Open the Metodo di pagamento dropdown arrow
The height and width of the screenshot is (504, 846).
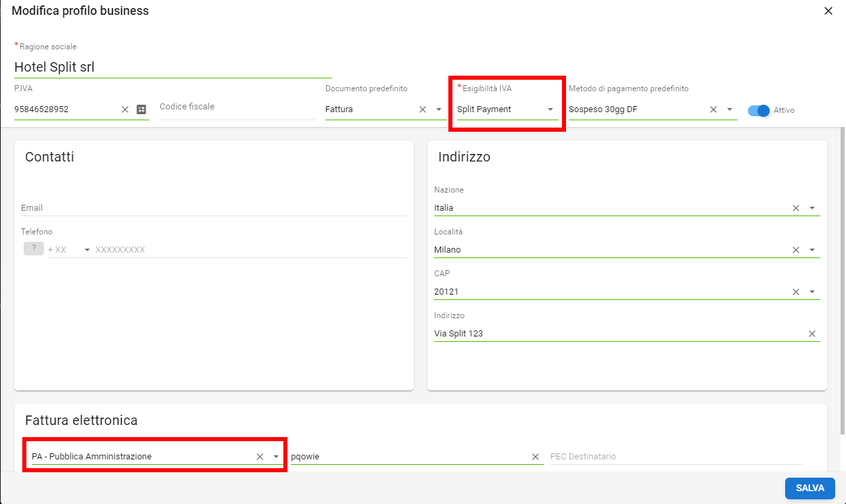730,109
